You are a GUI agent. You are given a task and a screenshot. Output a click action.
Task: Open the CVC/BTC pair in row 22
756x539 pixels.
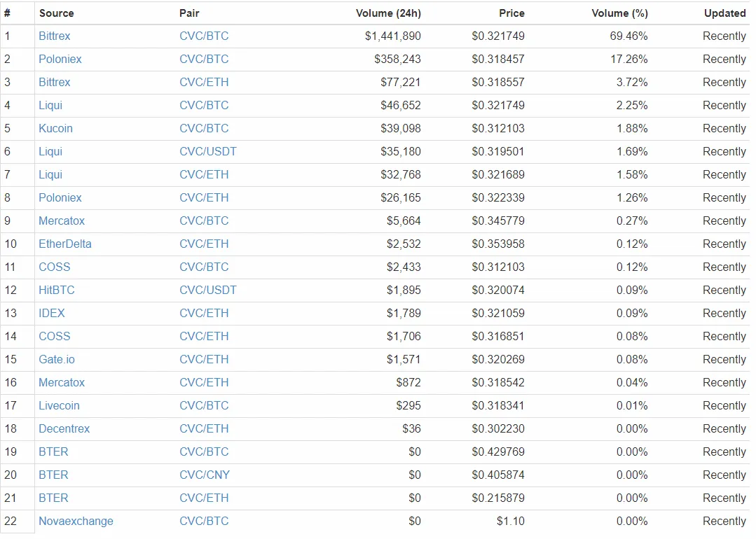pos(204,521)
